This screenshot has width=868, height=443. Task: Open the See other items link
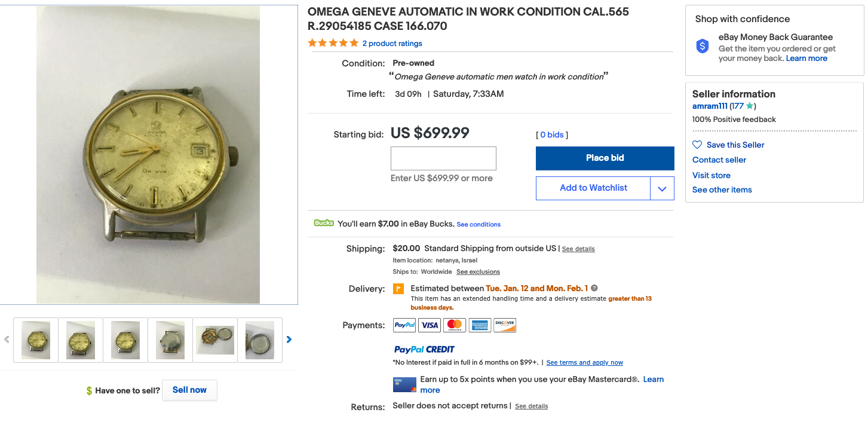pos(722,190)
